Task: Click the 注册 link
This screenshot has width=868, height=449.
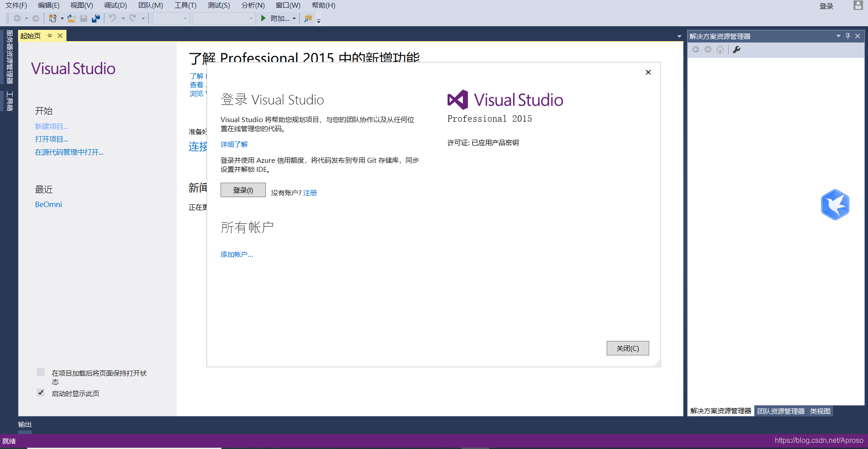Action: tap(310, 193)
